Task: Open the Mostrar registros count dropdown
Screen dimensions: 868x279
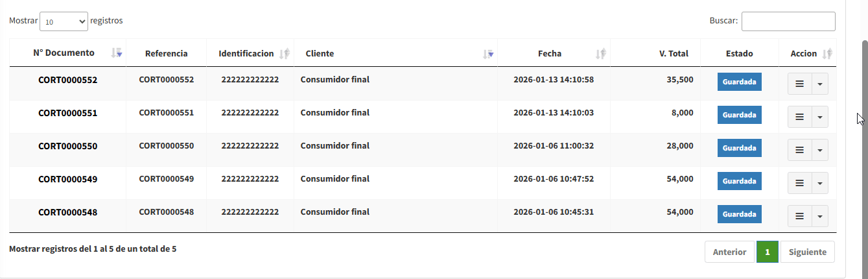Action: [x=64, y=21]
